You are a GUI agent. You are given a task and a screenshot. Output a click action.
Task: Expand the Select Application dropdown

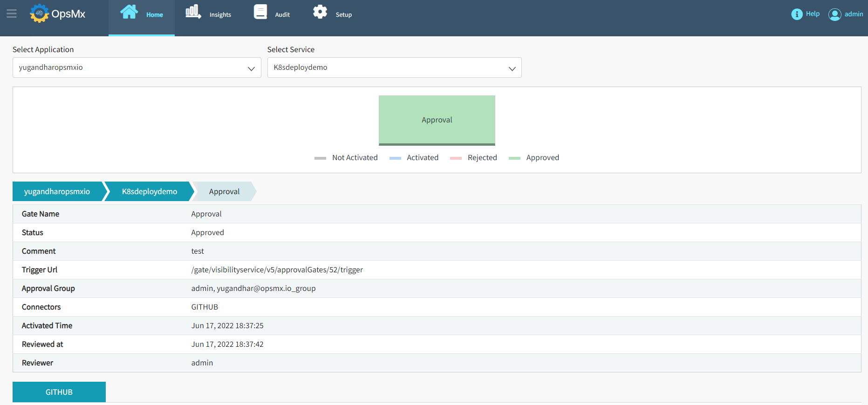pyautogui.click(x=137, y=67)
